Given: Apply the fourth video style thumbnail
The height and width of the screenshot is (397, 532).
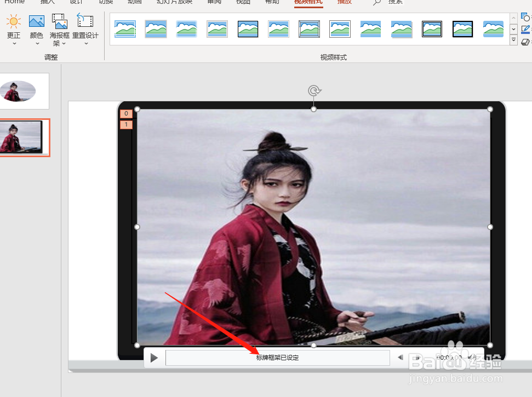Looking at the screenshot, I should tap(217, 29).
